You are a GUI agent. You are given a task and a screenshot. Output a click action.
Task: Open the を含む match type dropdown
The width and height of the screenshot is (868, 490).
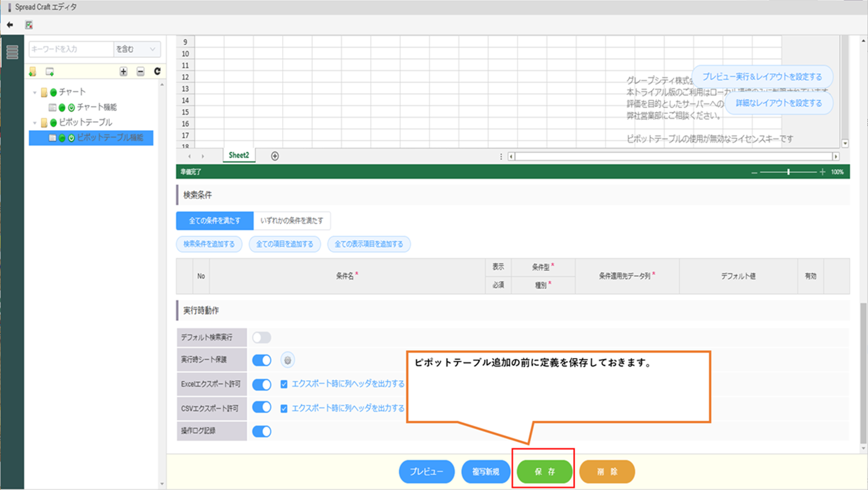(136, 49)
